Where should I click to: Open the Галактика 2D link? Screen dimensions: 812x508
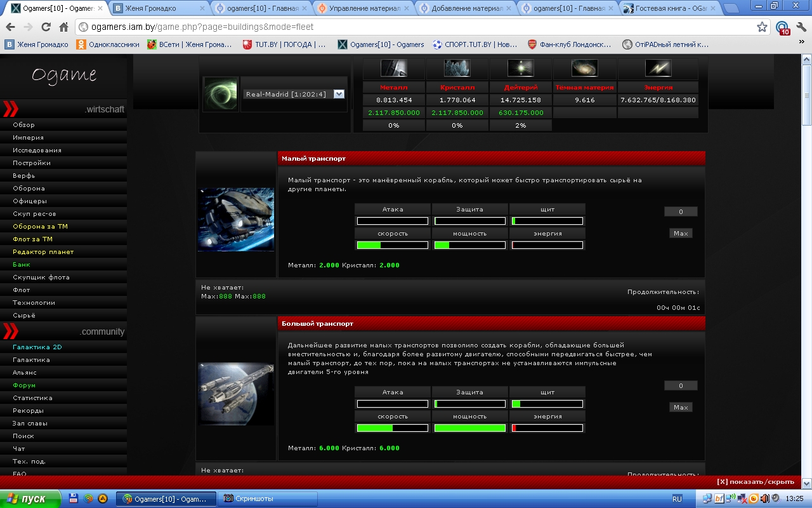point(37,347)
